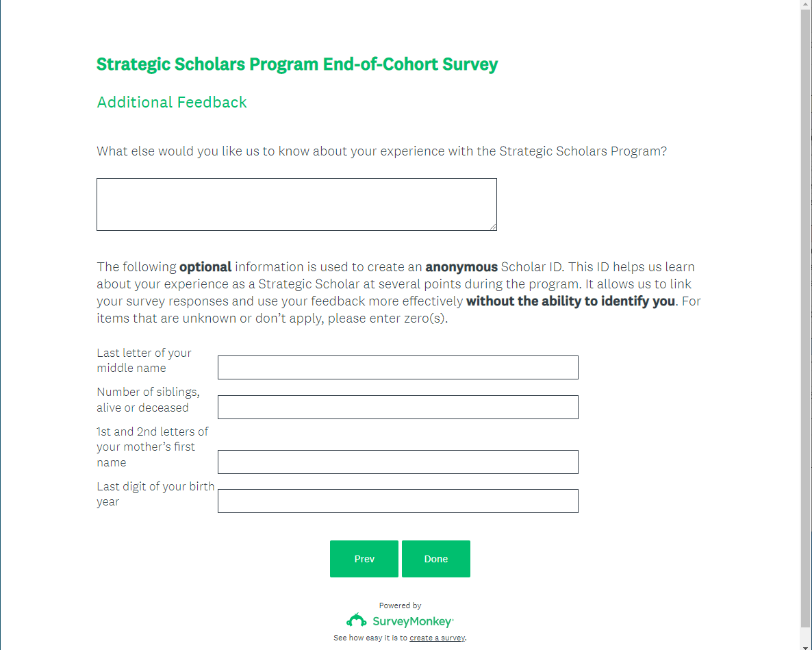The height and width of the screenshot is (650, 812).
Task: Click the "Last digit of your birth year" label
Action: tap(155, 494)
